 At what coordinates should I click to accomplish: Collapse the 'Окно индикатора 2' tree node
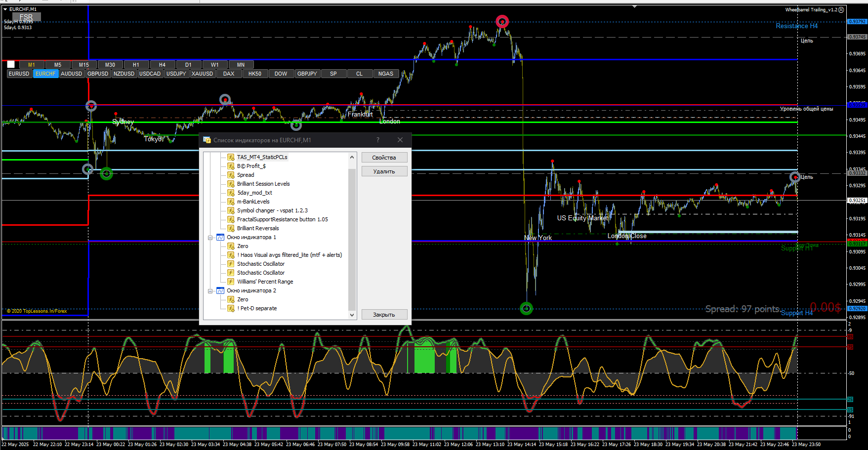(x=210, y=291)
